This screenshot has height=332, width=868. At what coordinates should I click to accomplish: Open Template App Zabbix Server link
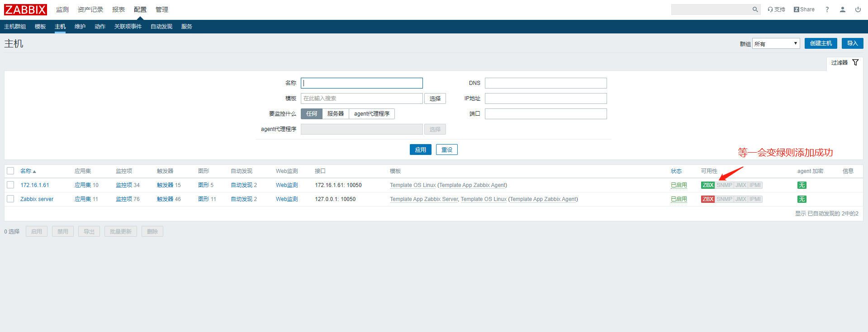click(424, 199)
